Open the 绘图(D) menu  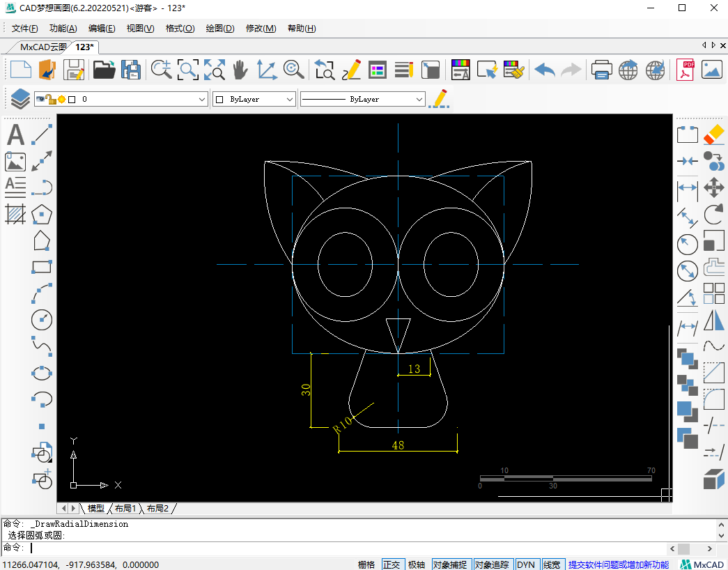(220, 29)
